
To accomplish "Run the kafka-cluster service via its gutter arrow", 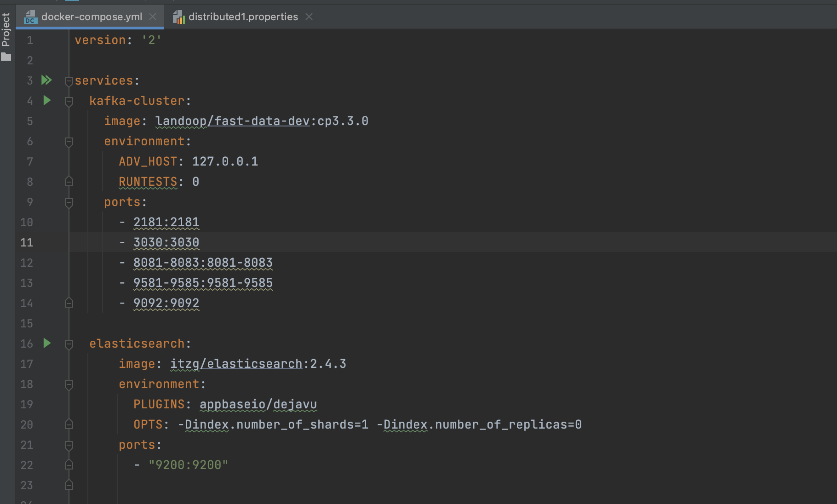I will tap(46, 101).
